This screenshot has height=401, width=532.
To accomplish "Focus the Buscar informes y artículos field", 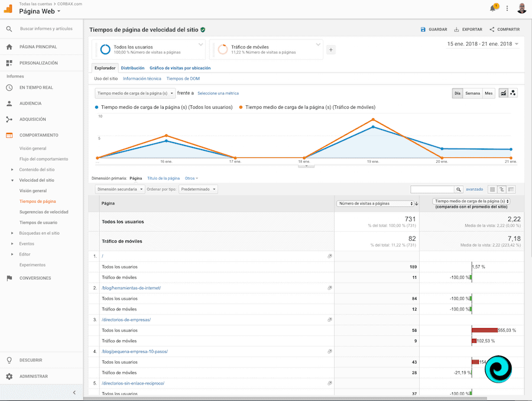I will point(47,29).
